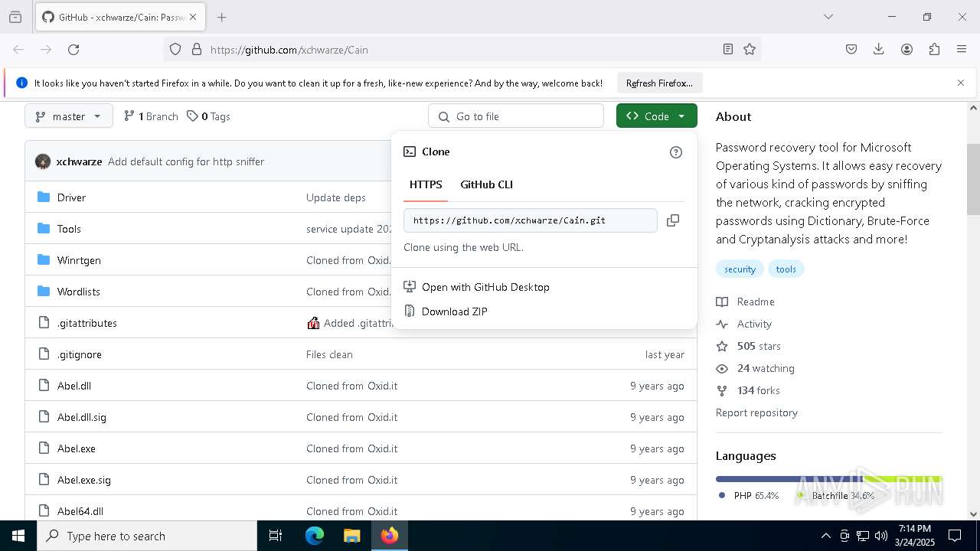Image resolution: width=980 pixels, height=551 pixels.
Task: Open Task View on taskbar
Action: 276,536
